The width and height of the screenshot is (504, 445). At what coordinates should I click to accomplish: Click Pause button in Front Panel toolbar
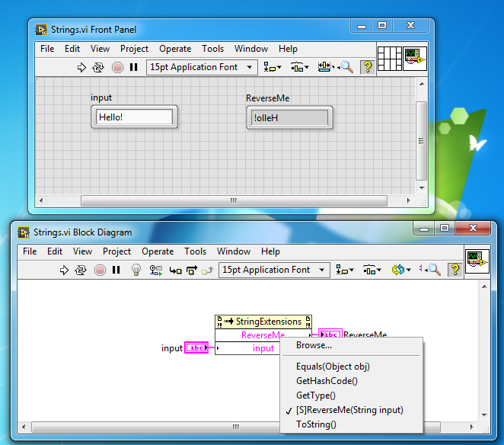pyautogui.click(x=134, y=67)
